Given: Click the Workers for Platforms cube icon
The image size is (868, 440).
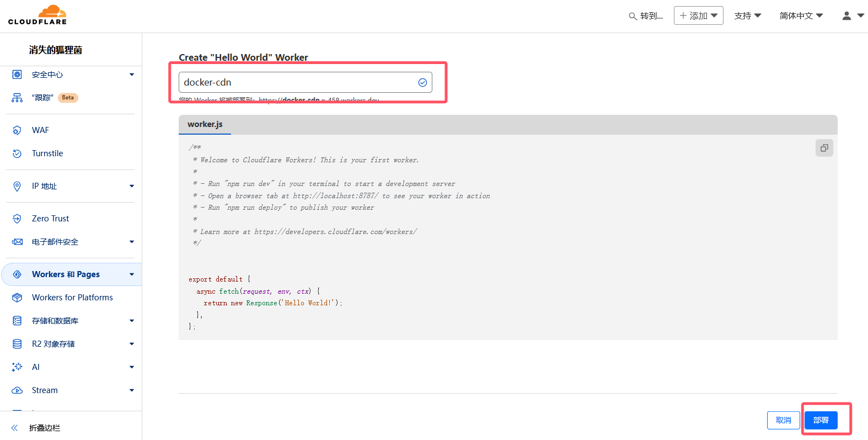Looking at the screenshot, I should click(17, 298).
